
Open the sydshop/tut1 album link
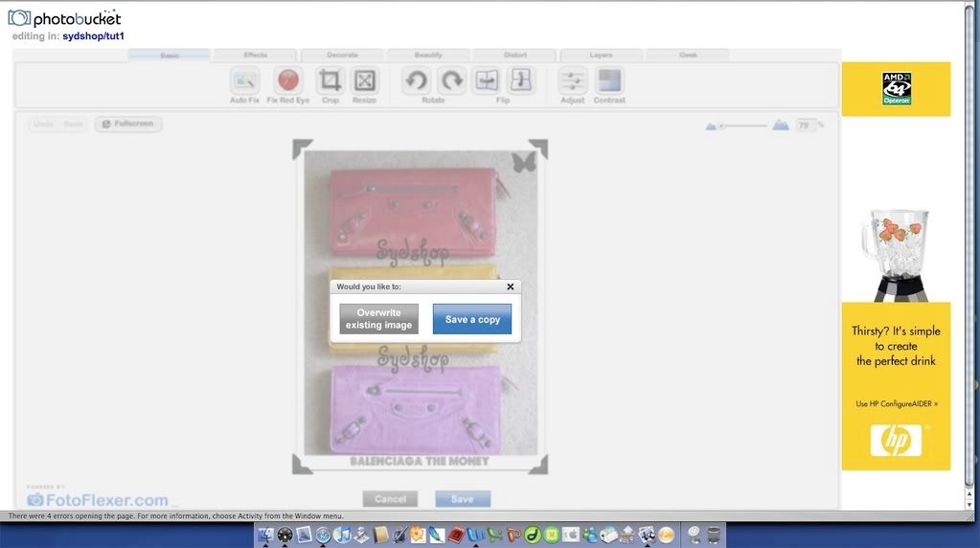coord(93,36)
